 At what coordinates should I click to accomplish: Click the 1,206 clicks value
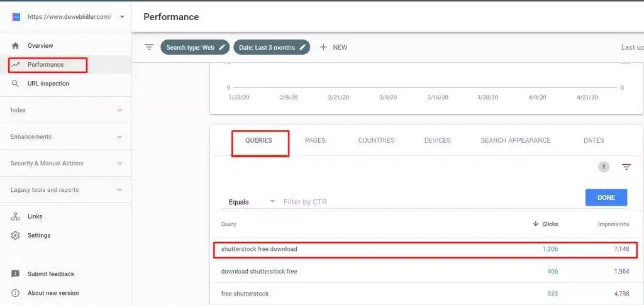tap(550, 249)
